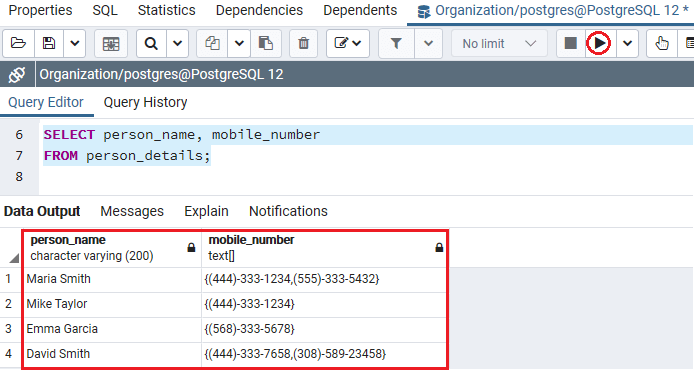Switch to the Query History tab

[146, 103]
